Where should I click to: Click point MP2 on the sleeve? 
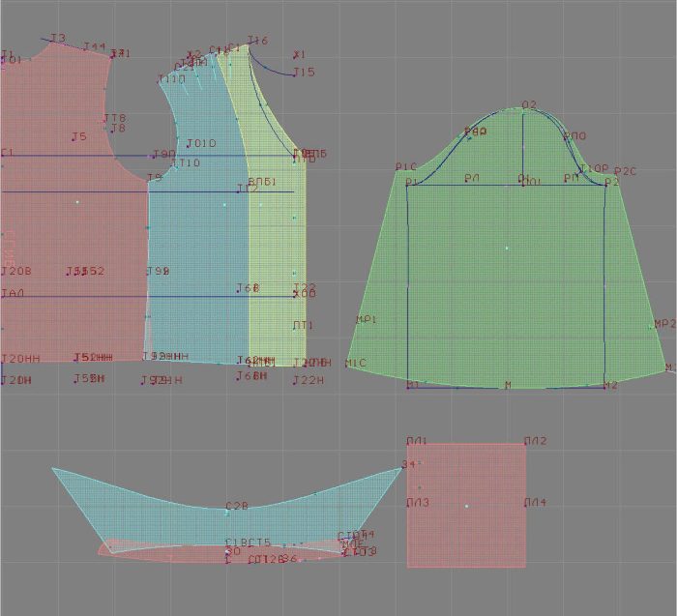pos(663,325)
